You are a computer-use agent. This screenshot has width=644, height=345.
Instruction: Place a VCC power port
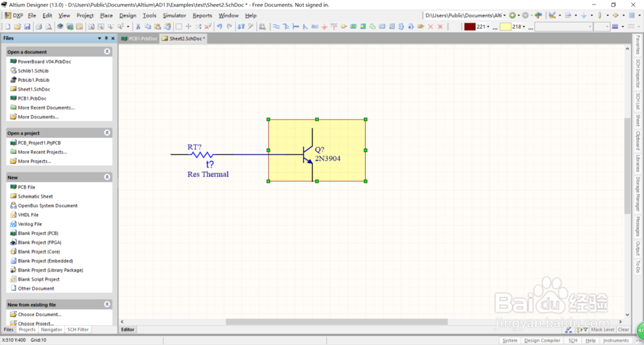[334, 26]
